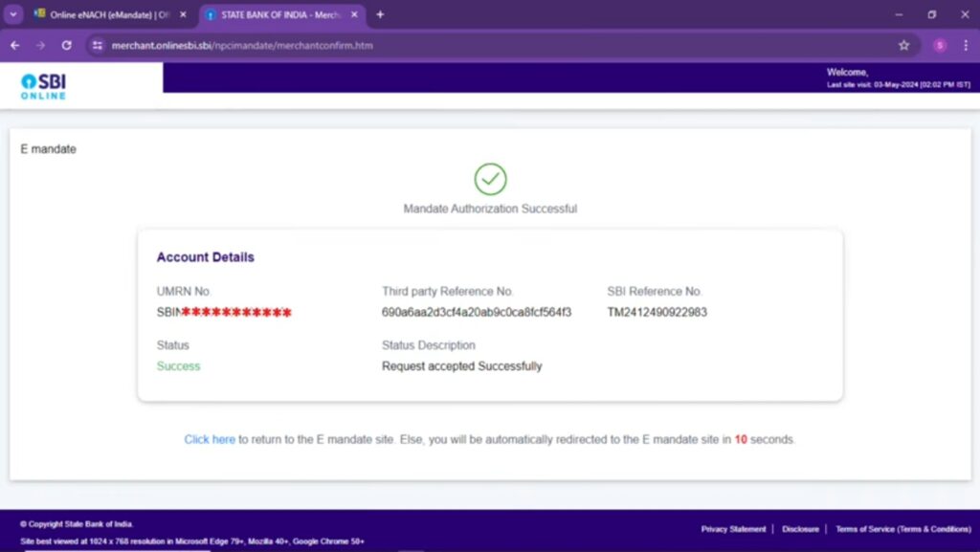Click the masked UMRN number value

point(224,312)
